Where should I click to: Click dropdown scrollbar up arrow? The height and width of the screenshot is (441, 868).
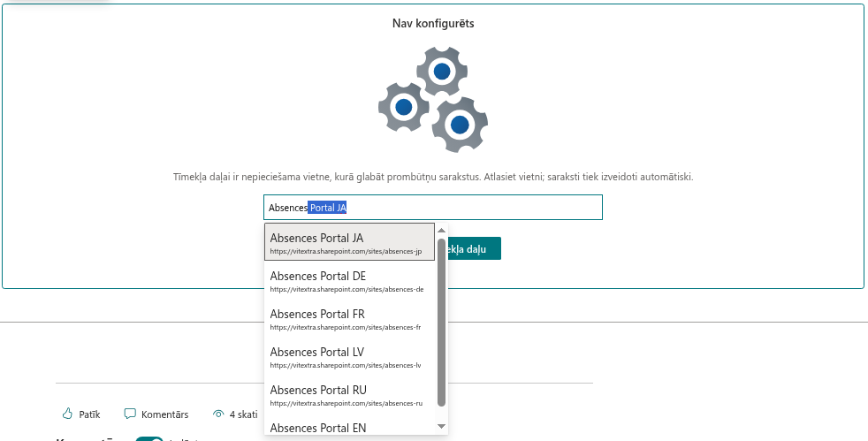pyautogui.click(x=441, y=230)
